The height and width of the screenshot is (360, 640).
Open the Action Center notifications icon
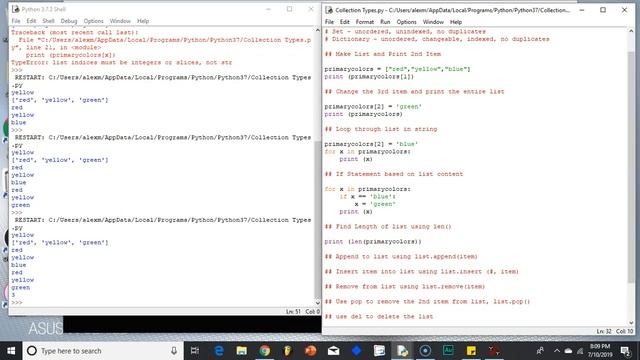pos(625,351)
